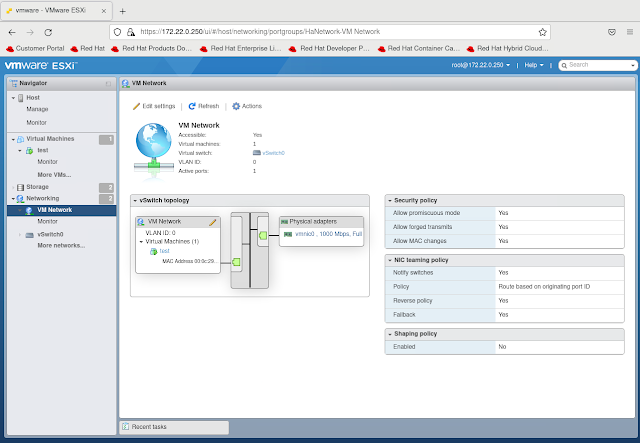This screenshot has height=443, width=640.
Task: Minimize the Navigator panel icon
Action: (x=108, y=84)
